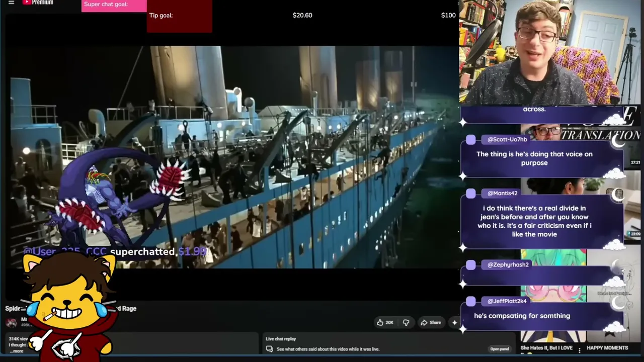Image resolution: width=644 pixels, height=362 pixels.
Task: Click the live chat replay bubble icon
Action: [x=269, y=349]
